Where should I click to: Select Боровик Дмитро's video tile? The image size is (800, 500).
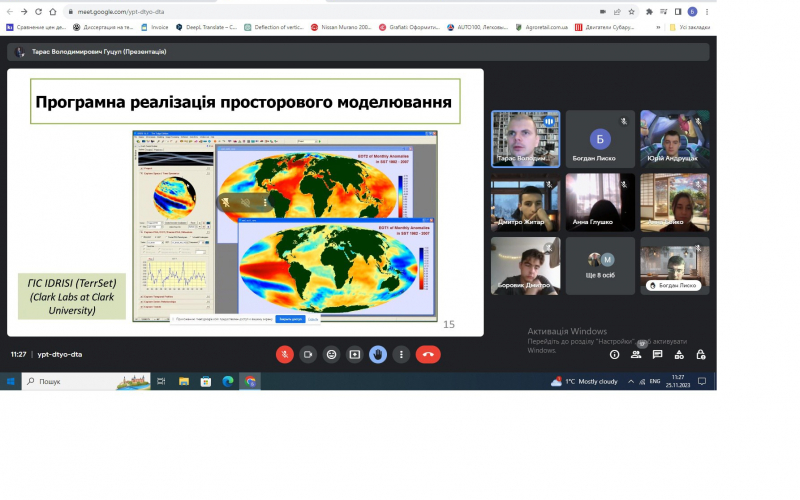pyautogui.click(x=526, y=266)
